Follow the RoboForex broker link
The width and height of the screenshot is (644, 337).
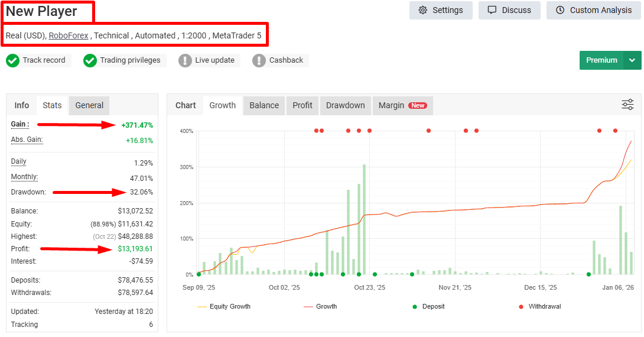pos(69,35)
